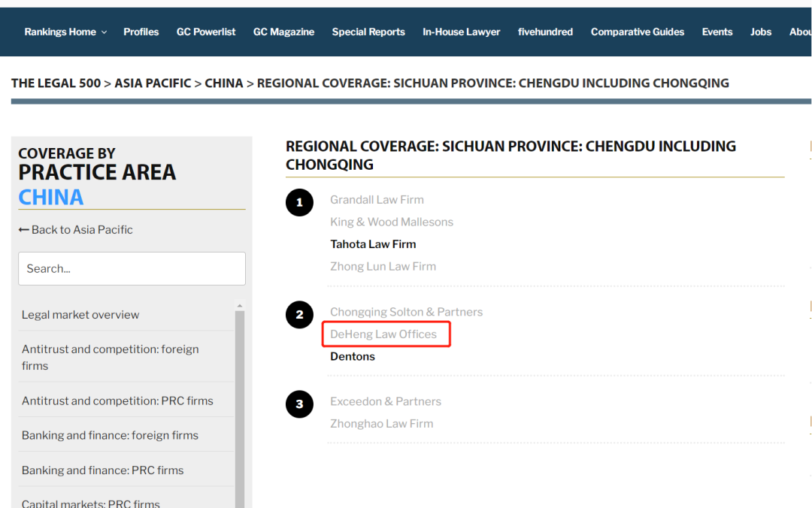Open the Dentons firm profile
Viewport: 812px width, 508px height.
pyautogui.click(x=353, y=357)
